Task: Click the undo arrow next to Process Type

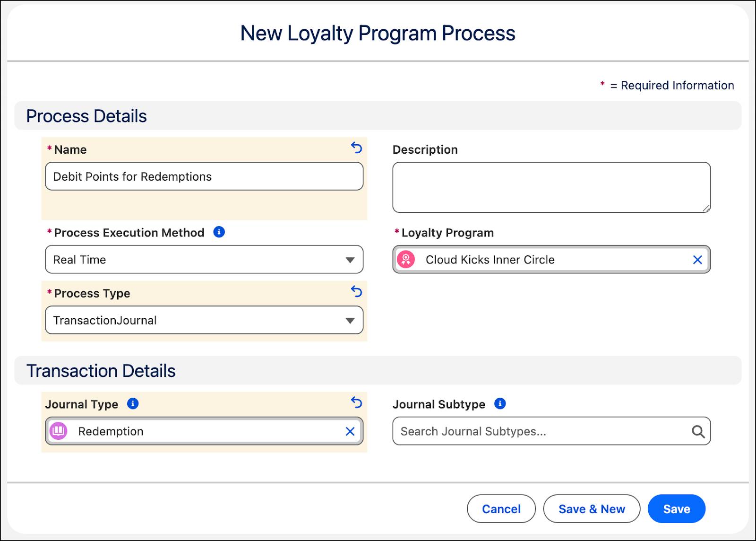Action: coord(356,292)
